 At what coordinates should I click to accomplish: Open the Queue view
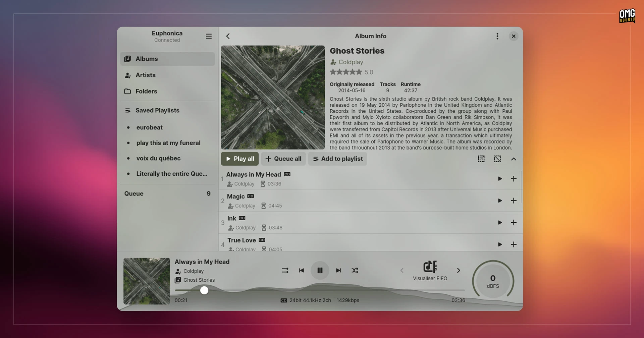[167, 193]
